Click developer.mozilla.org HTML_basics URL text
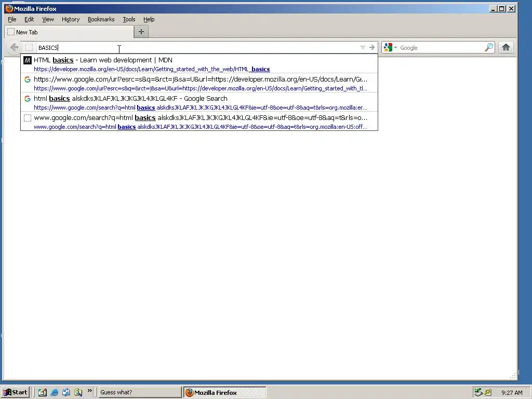The width and height of the screenshot is (532, 399). [x=152, y=69]
